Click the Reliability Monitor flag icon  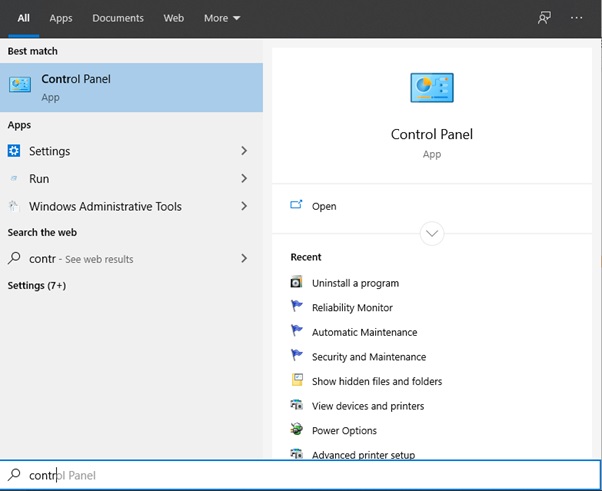(296, 307)
